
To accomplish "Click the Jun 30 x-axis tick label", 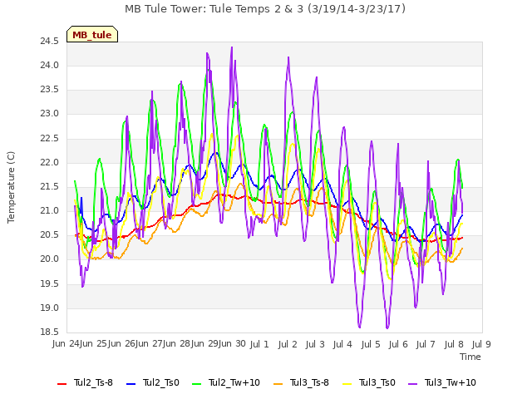I will (x=233, y=343).
